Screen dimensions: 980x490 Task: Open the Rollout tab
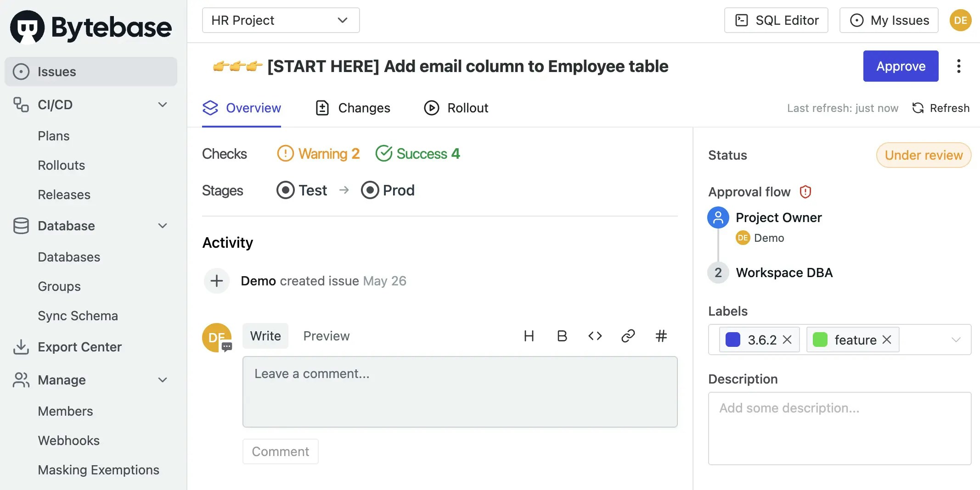click(456, 108)
